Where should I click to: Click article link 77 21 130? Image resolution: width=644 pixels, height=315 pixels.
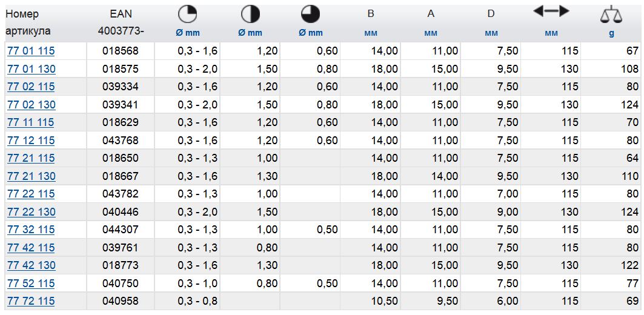(30, 176)
